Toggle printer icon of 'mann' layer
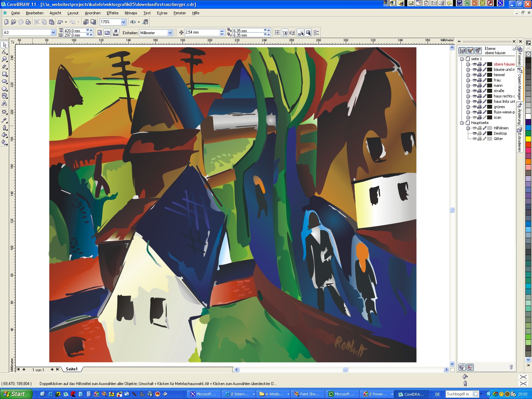This screenshot has width=532, height=399. [x=479, y=85]
